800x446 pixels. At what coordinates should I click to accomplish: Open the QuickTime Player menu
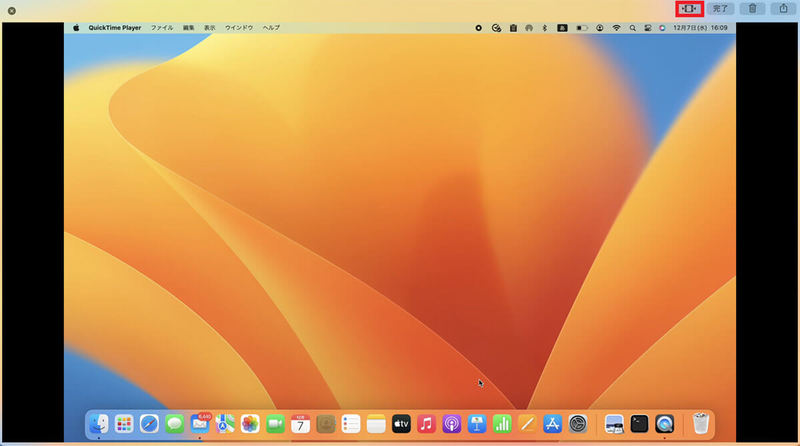[x=115, y=28]
